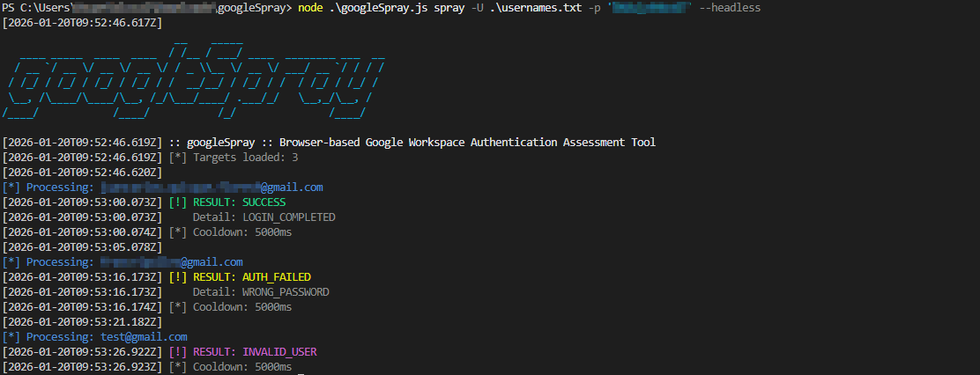The width and height of the screenshot is (980, 375).
Task: Click the timestamp 09:53:26.922Z beside INVALID_USER
Action: [x=83, y=352]
